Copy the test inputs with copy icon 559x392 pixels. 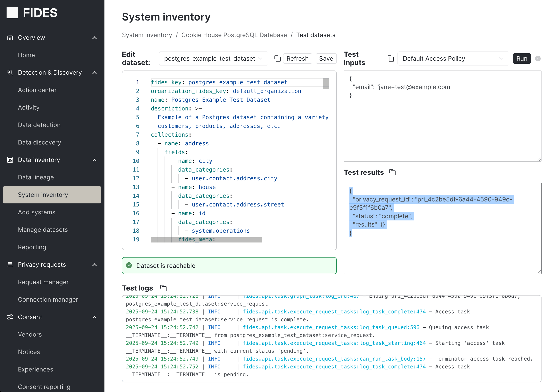[x=391, y=59]
